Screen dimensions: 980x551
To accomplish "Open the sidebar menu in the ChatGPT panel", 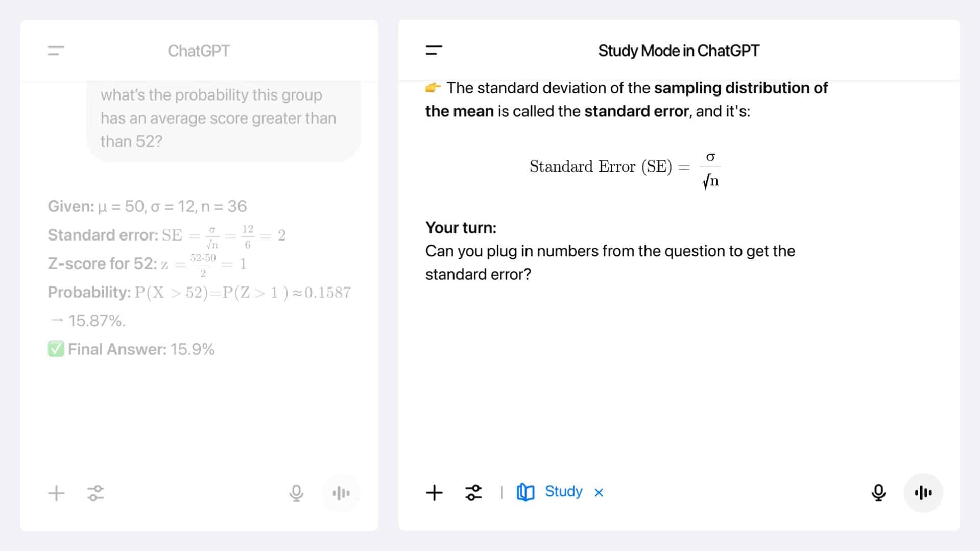I will click(56, 51).
